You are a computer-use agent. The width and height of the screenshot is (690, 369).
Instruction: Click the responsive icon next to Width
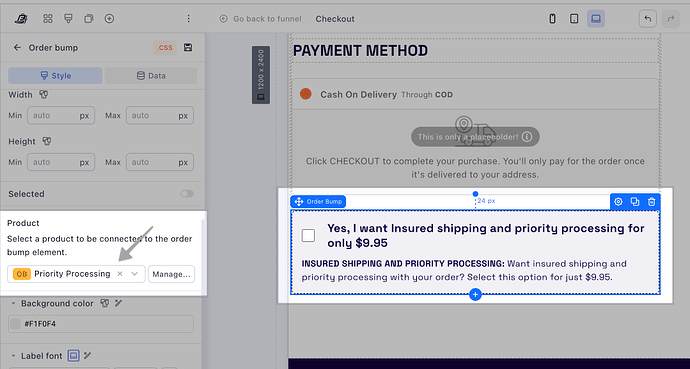44,95
